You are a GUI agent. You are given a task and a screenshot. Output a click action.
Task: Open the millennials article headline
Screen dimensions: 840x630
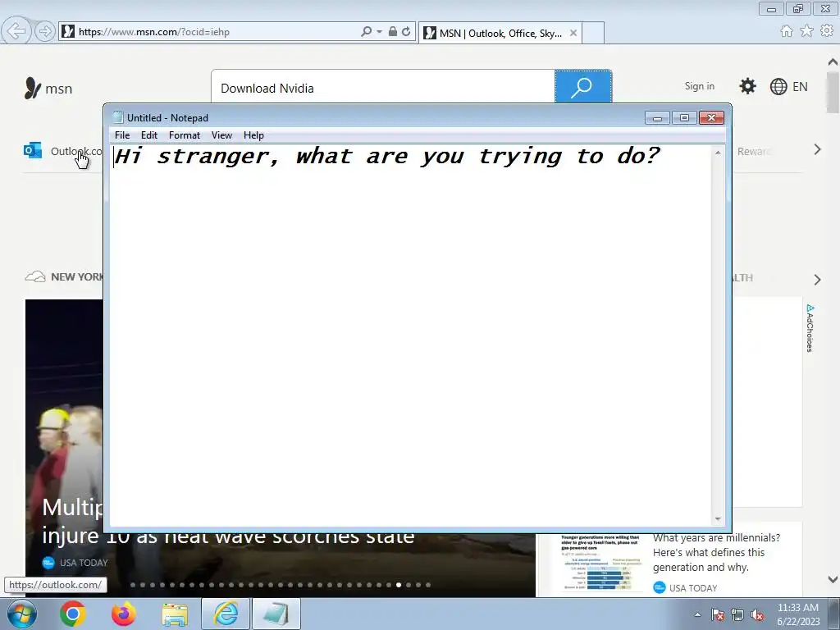(x=716, y=552)
